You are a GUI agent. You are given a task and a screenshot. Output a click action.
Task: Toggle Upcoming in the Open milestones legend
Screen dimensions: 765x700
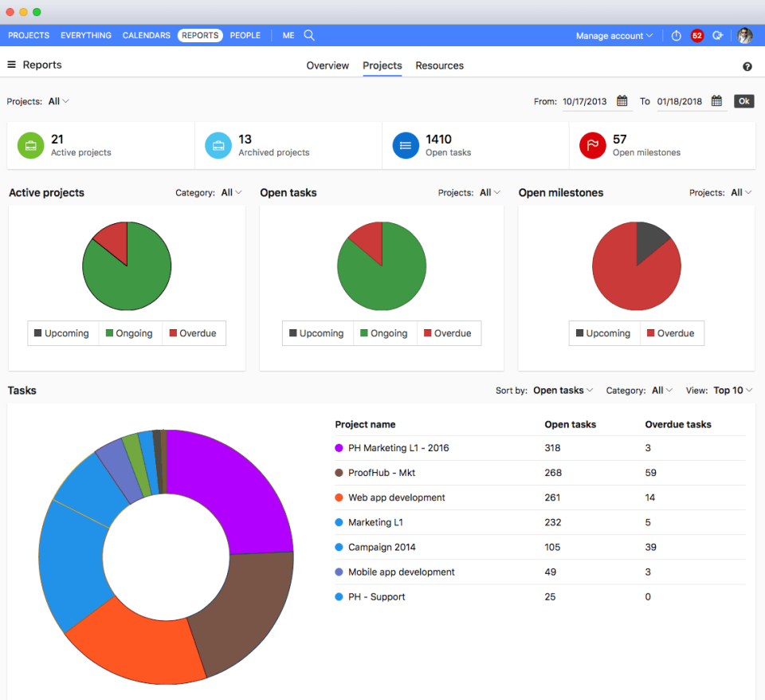[604, 332]
